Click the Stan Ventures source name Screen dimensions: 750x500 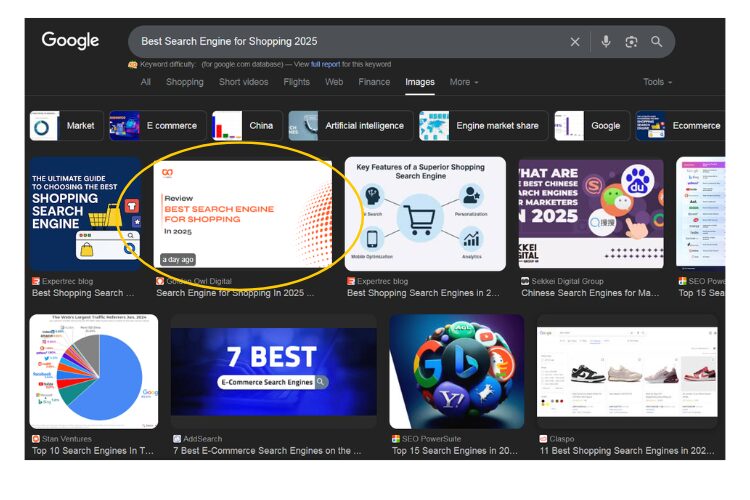pyautogui.click(x=66, y=438)
